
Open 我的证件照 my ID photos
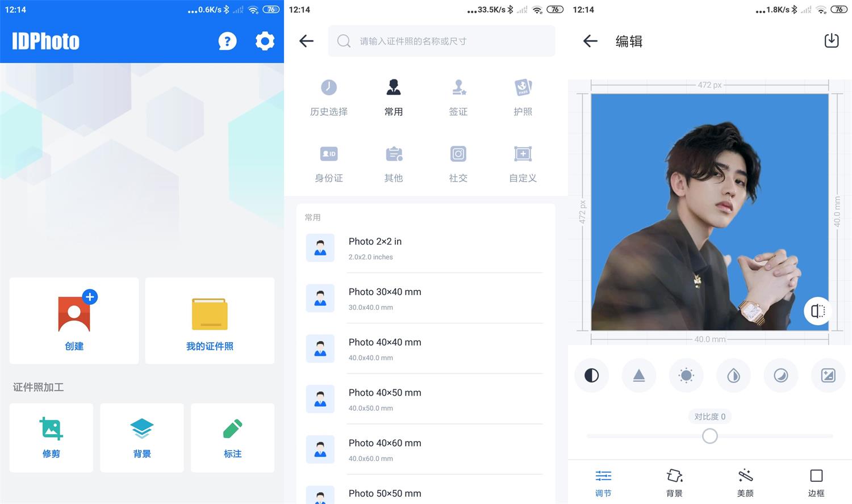210,321
